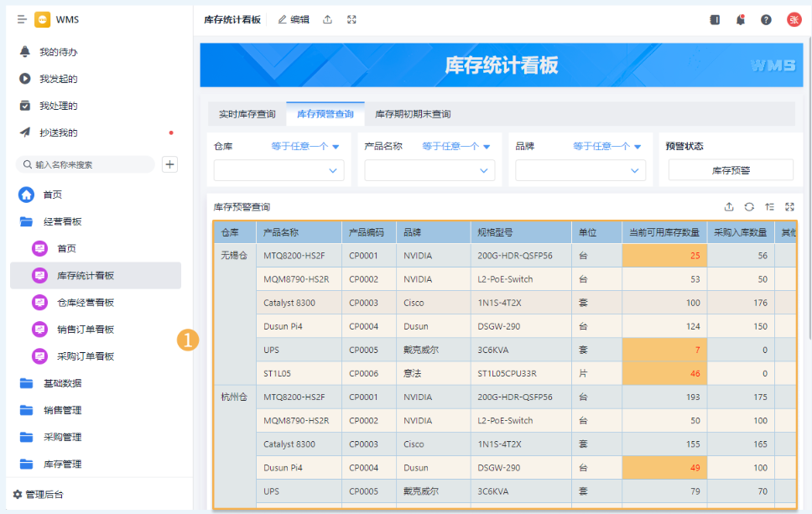Image resolution: width=812 pixels, height=514 pixels.
Task: Click the CP0006 product code cell
Action: [369, 373]
